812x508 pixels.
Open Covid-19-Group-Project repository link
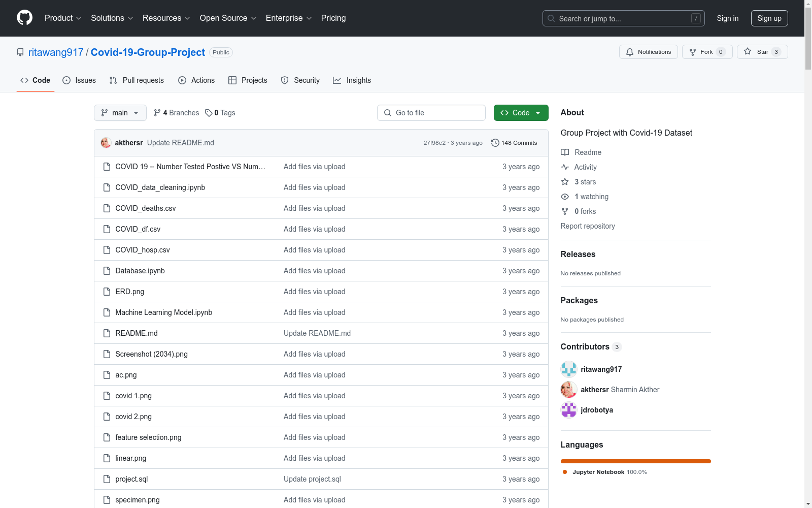148,52
